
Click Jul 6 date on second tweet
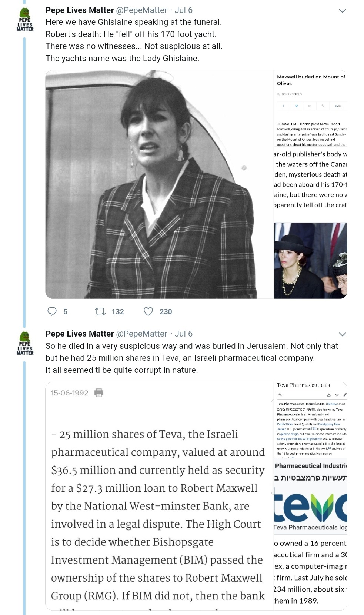pos(184,334)
